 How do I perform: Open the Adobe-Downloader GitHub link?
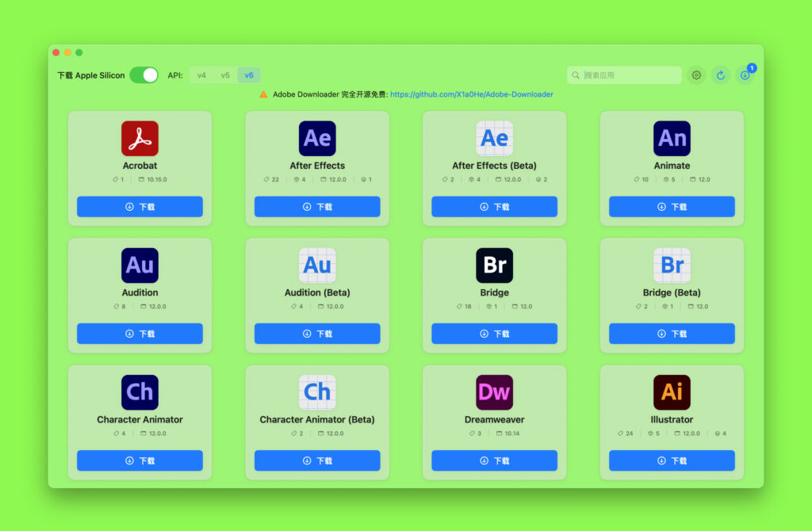pos(471,94)
